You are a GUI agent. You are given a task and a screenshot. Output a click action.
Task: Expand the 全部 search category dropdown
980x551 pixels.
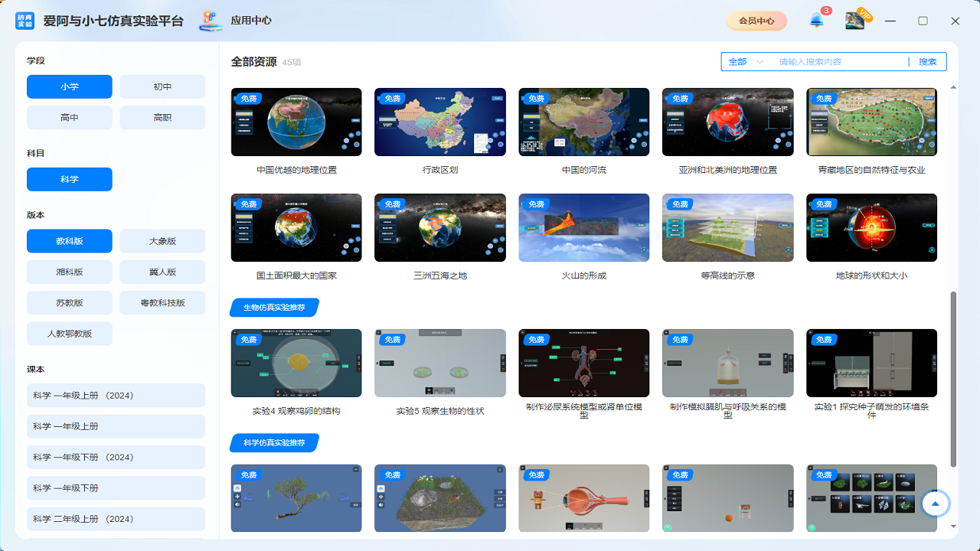[x=745, y=61]
